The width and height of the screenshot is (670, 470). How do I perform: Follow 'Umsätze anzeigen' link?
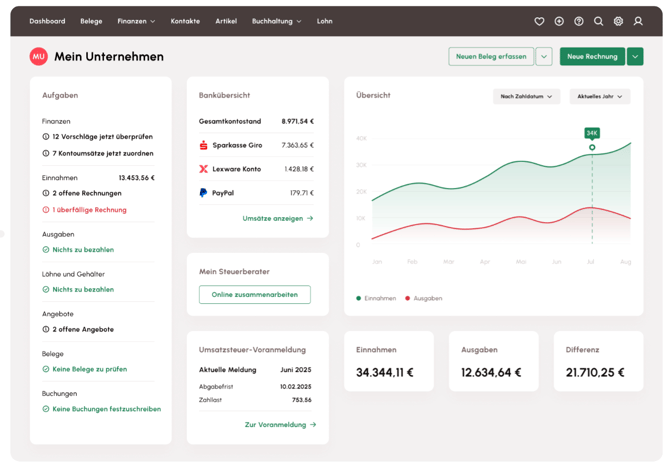(x=278, y=218)
